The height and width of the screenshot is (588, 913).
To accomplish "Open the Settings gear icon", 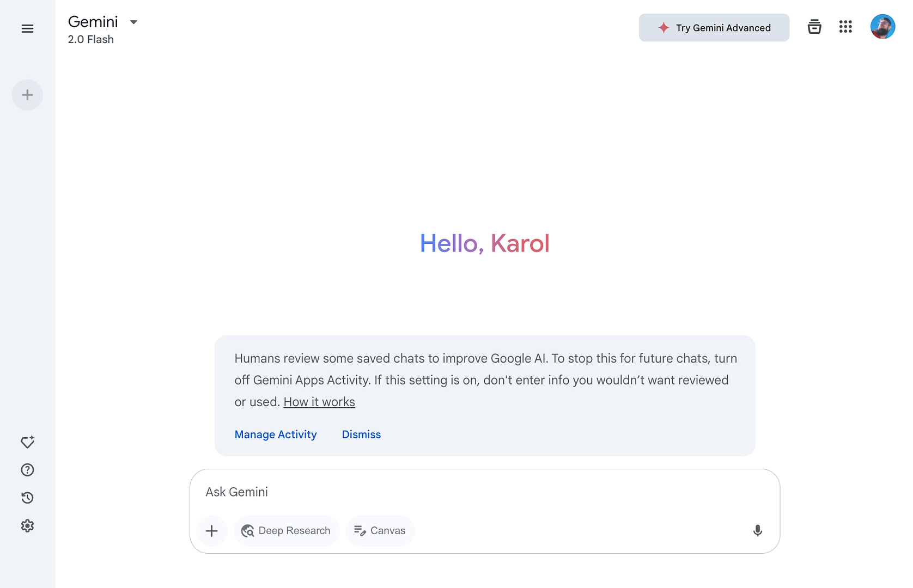I will point(27,525).
